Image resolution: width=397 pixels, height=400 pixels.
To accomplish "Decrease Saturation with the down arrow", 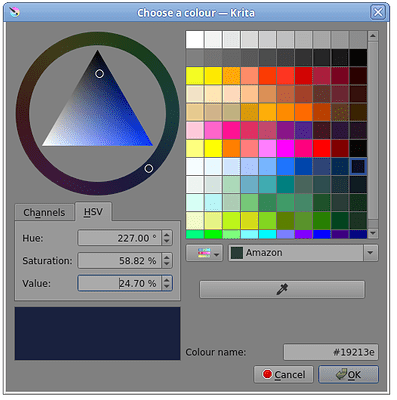I will coord(167,265).
